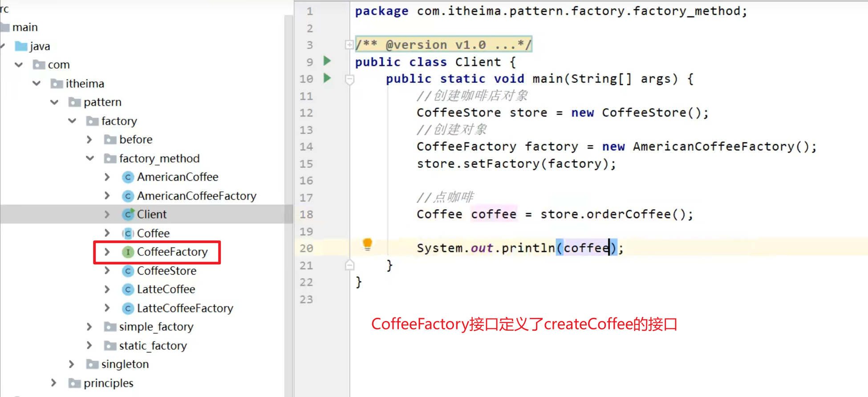Viewport: 868px width, 397px height.
Task: Click orderCoffee in line 18
Action: tap(629, 214)
